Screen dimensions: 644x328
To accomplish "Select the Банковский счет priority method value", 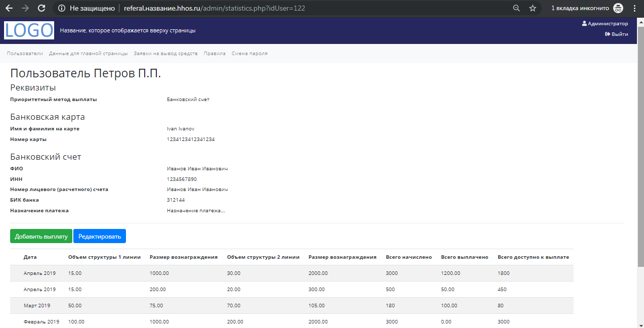I will pos(188,100).
